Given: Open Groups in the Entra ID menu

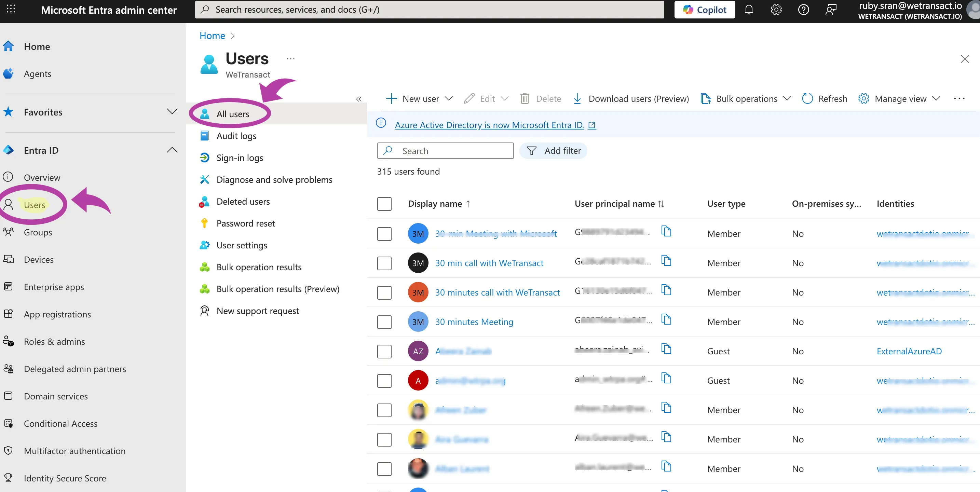Looking at the screenshot, I should [38, 232].
